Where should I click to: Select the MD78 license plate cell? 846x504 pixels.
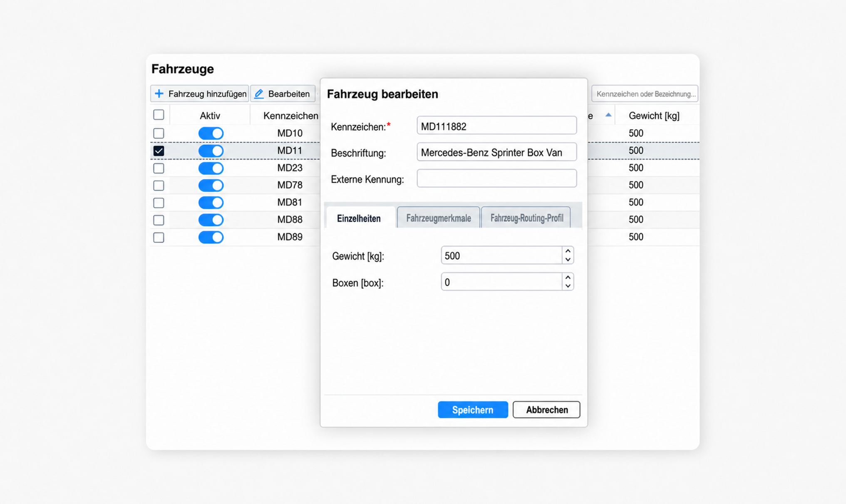[290, 185]
